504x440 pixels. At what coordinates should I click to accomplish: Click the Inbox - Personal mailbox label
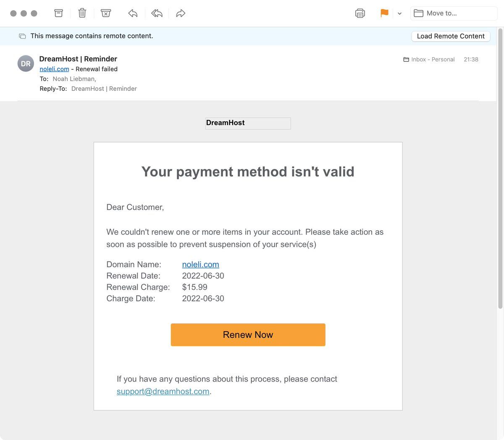click(433, 60)
